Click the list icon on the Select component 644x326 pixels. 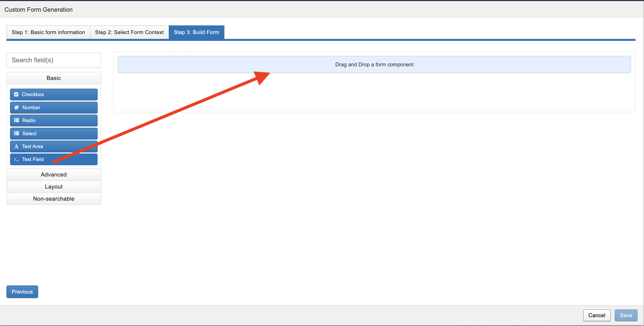tap(17, 133)
